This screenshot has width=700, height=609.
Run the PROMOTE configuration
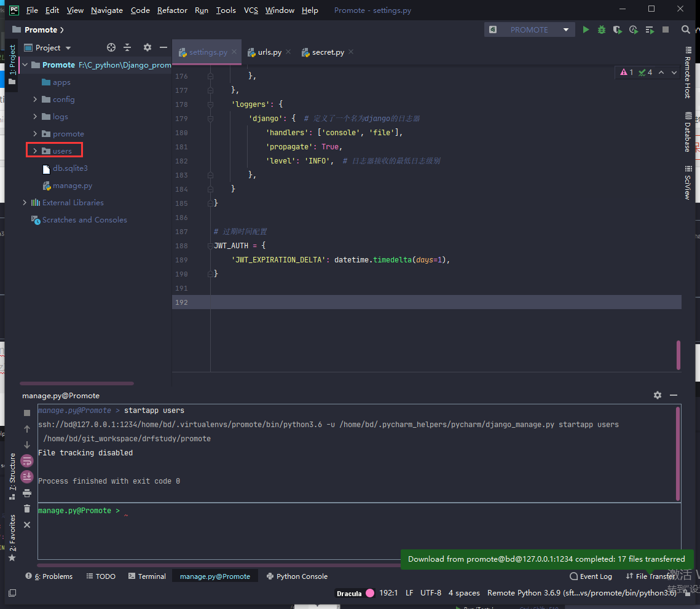(586, 29)
